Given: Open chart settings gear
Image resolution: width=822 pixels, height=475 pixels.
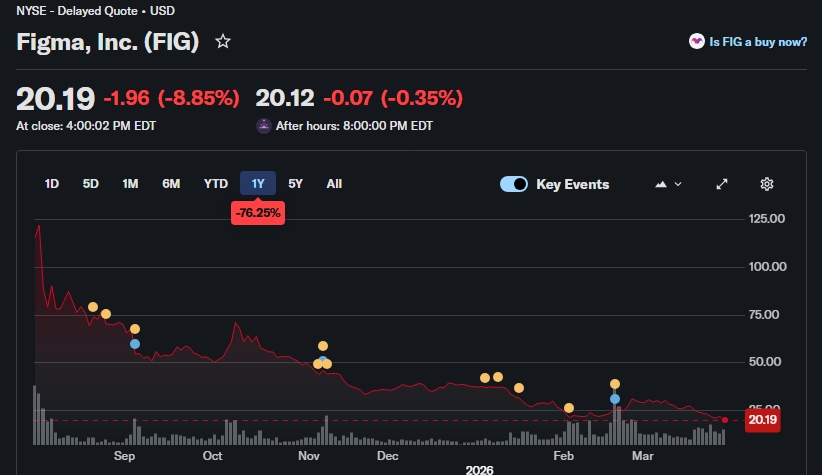Looking at the screenshot, I should (x=767, y=184).
